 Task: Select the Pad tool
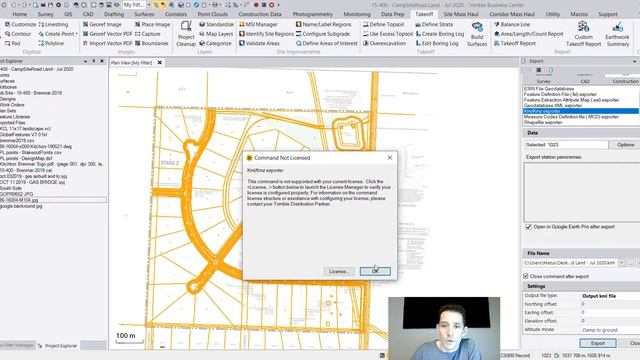[x=13, y=43]
